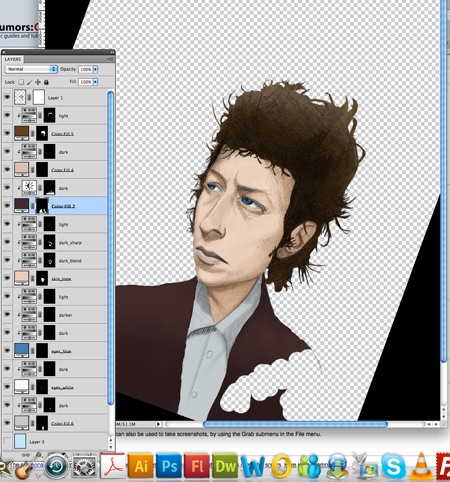This screenshot has height=482, width=450.
Task: Click the levels adjustment icon of dark_sharp layer
Action: [29, 242]
